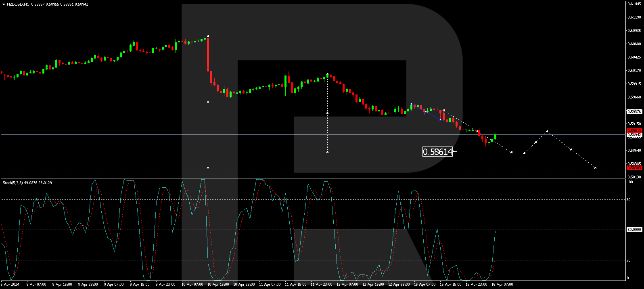This screenshot has width=644, height=289.
Task: Click the 0.61445 price scale value
Action: click(x=634, y=4)
